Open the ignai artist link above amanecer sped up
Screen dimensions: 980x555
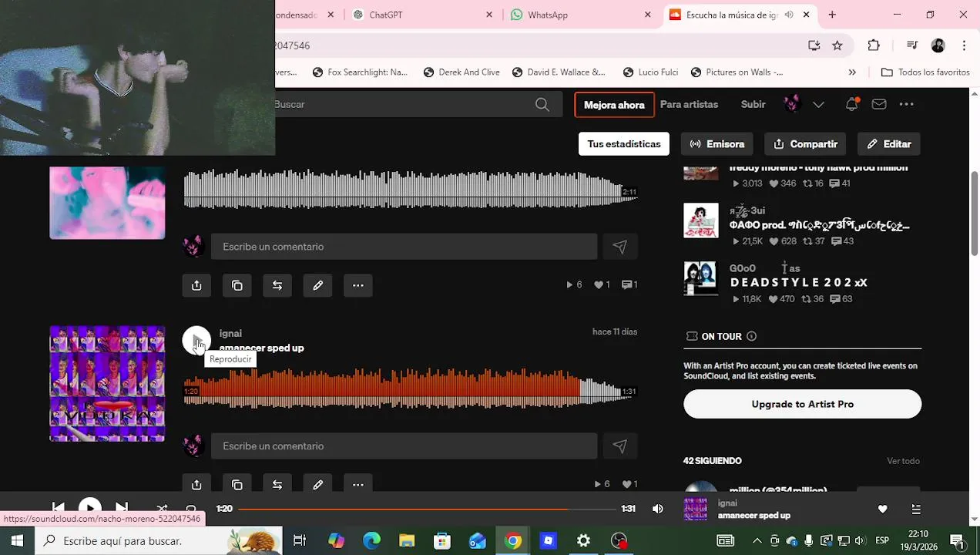tap(230, 333)
